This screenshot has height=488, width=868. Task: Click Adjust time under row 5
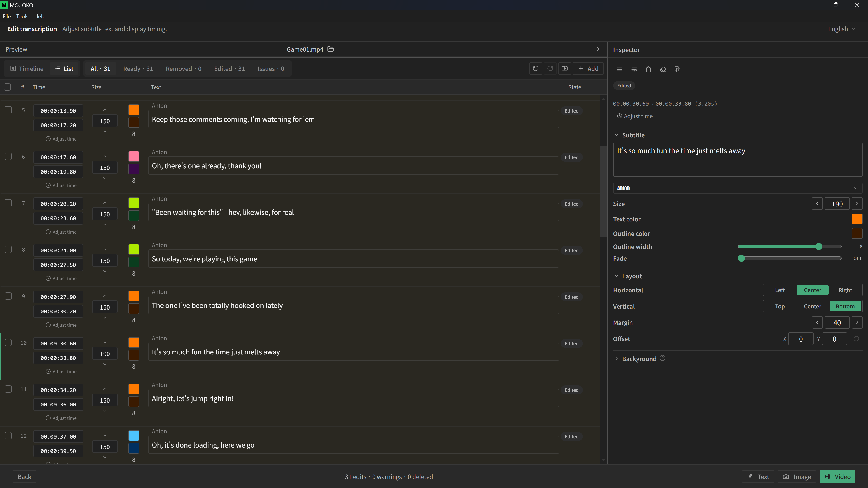click(x=61, y=139)
